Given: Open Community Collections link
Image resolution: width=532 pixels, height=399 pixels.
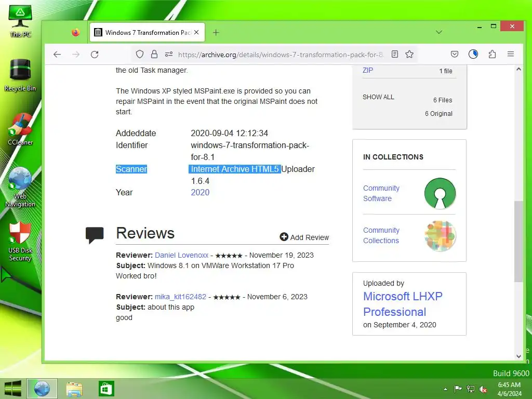Looking at the screenshot, I should point(381,235).
